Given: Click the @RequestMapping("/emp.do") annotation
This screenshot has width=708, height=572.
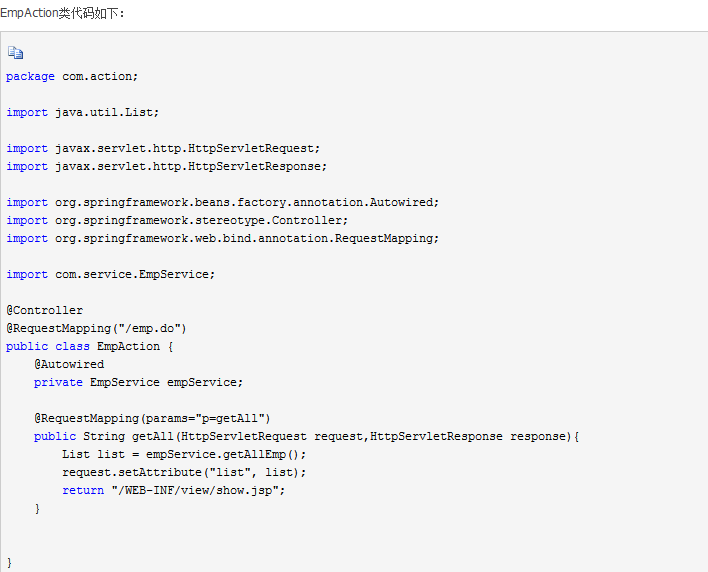Looking at the screenshot, I should (x=96, y=329).
